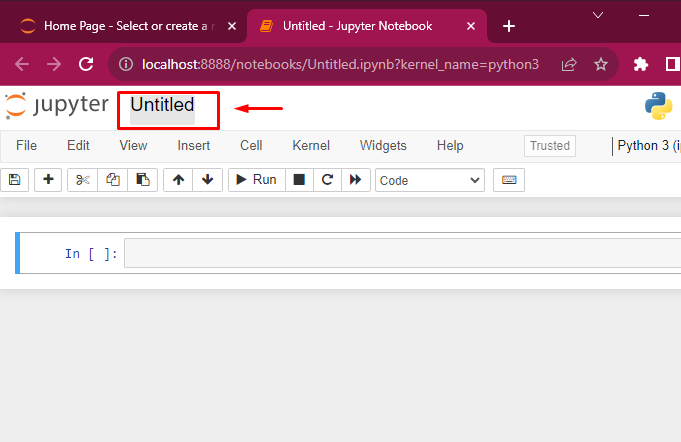This screenshot has height=442, width=681.
Task: Open the Insert menu
Action: pos(194,145)
